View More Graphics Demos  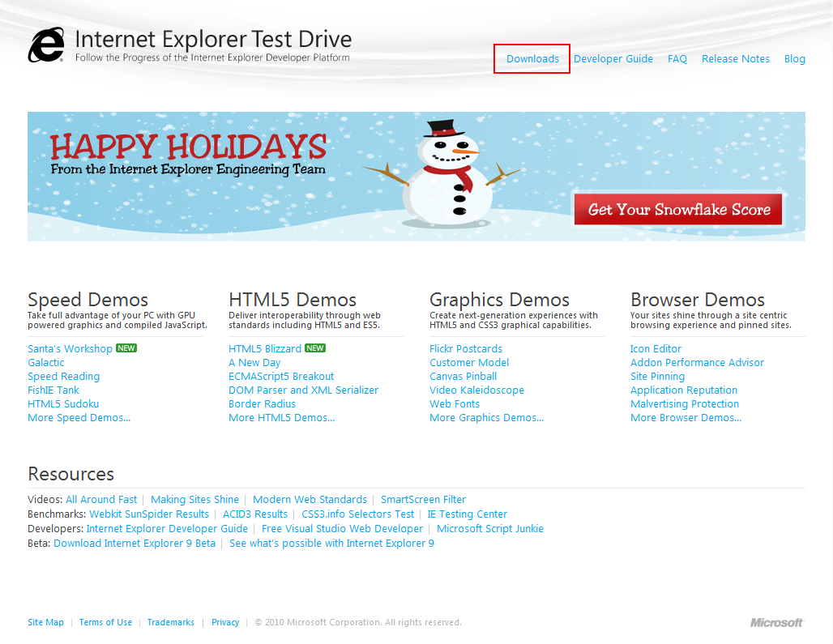click(x=487, y=418)
